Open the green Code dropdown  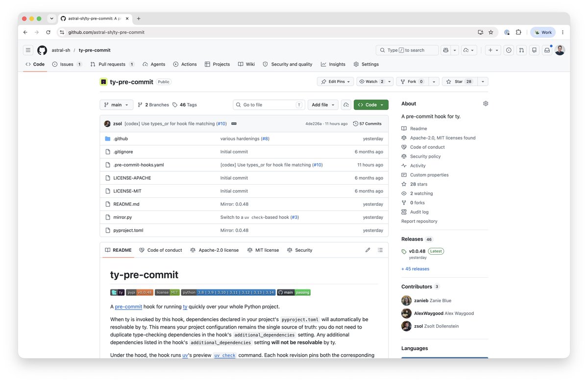click(x=371, y=105)
